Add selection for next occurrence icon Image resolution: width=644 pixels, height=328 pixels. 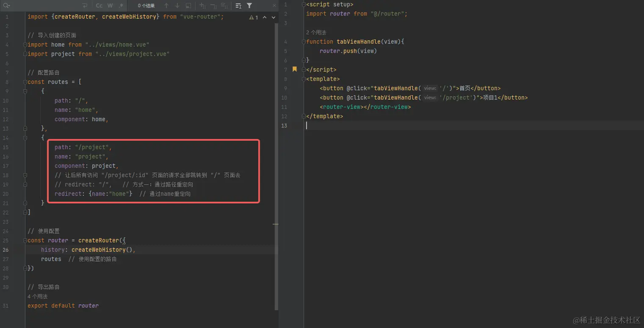pyautogui.click(x=202, y=6)
